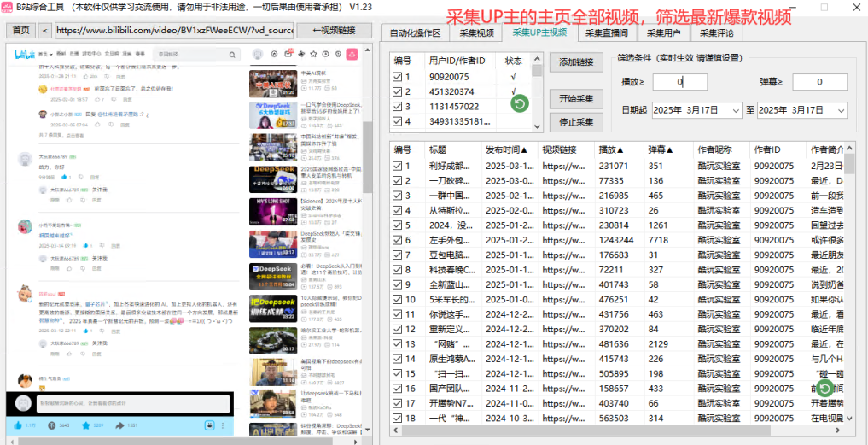This screenshot has height=445, width=868.
Task: Toggle checkbox of result row 18
Action: pos(397,418)
